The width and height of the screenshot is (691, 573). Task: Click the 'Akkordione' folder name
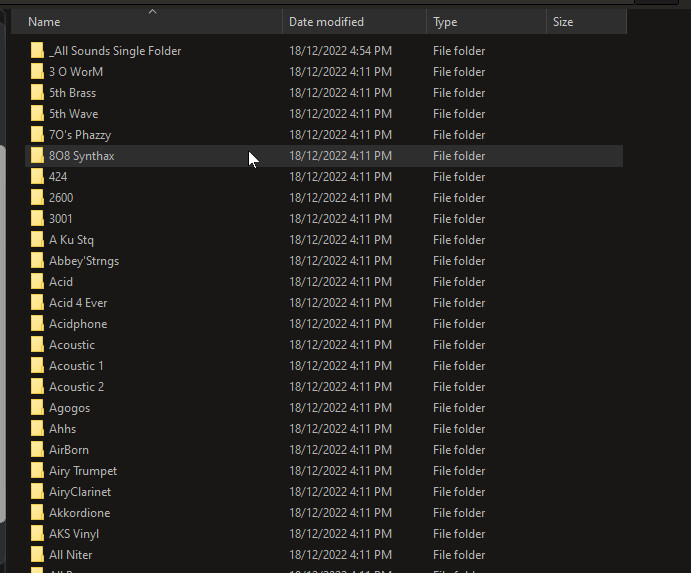point(79,513)
